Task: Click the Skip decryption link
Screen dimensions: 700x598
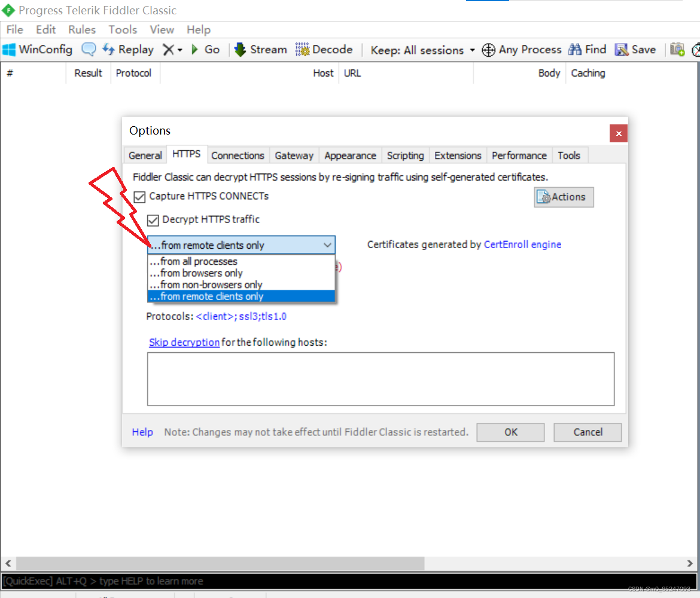Action: click(184, 342)
